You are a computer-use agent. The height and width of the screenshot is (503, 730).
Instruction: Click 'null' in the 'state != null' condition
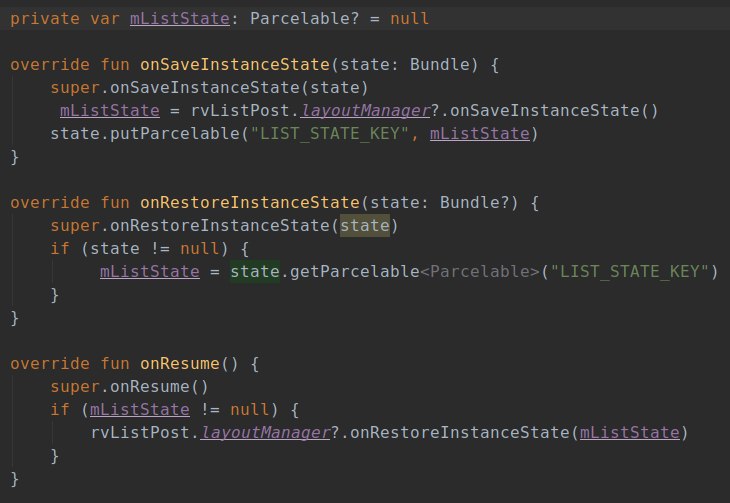200,249
